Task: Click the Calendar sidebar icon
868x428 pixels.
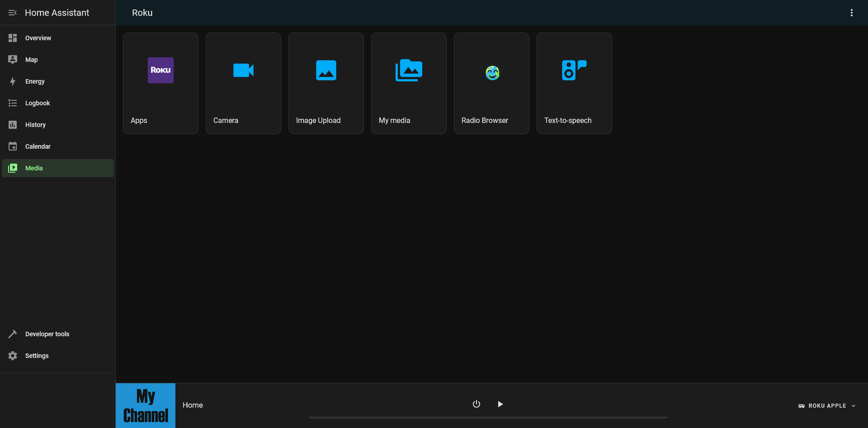Action: [x=13, y=146]
